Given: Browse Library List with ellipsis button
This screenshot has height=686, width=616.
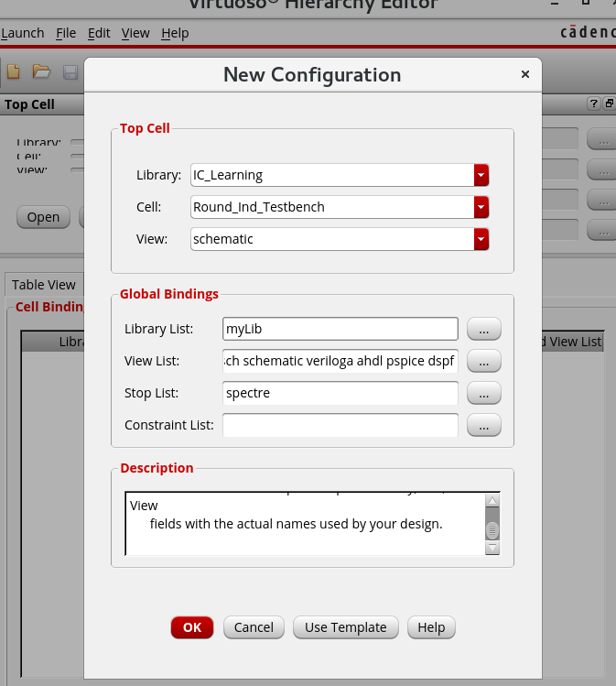Looking at the screenshot, I should (x=483, y=329).
